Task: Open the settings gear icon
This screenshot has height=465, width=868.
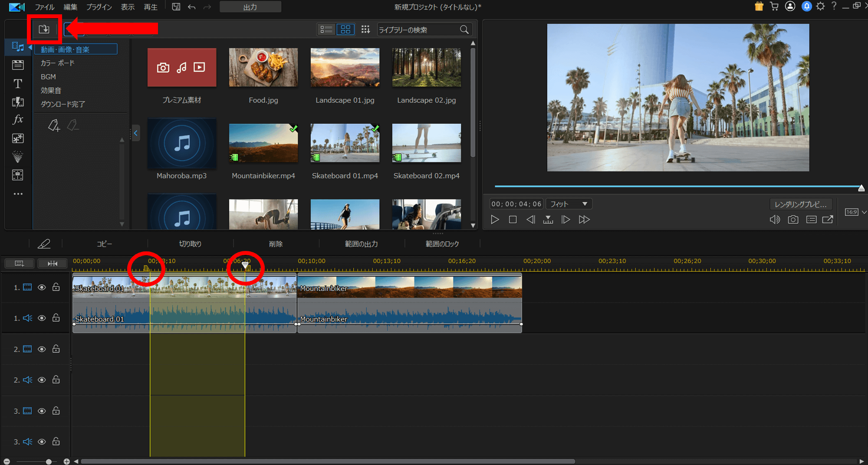Action: [x=820, y=7]
